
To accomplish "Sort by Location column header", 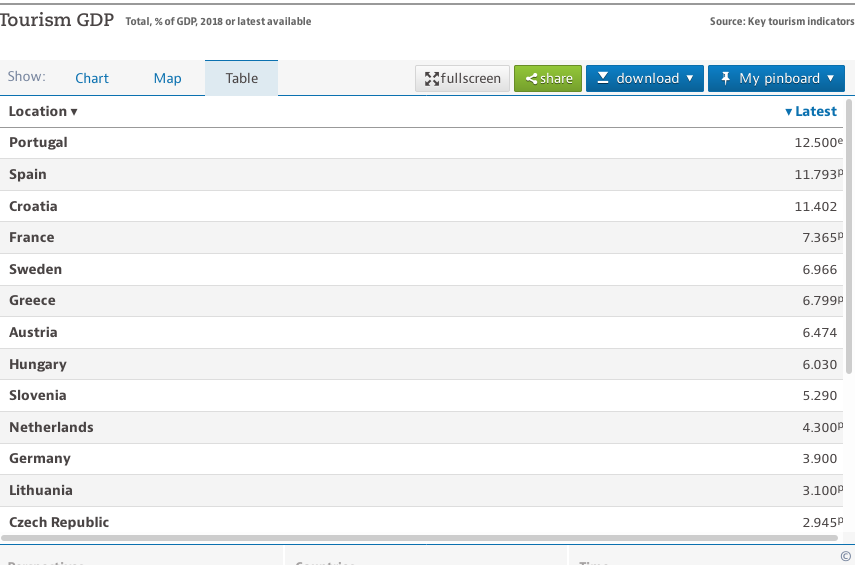I will click(x=43, y=112).
